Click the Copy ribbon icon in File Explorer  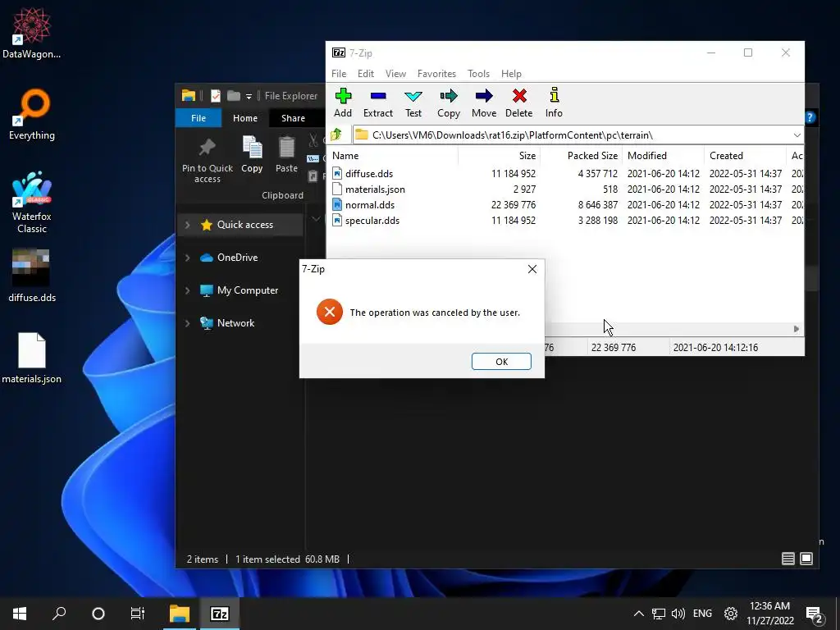(x=252, y=154)
